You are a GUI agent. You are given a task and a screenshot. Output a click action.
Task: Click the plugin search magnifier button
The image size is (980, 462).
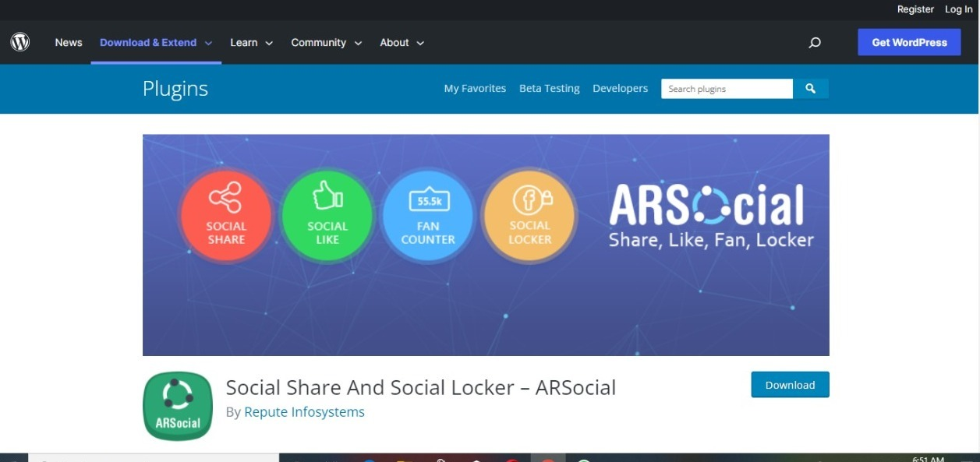[x=810, y=88]
